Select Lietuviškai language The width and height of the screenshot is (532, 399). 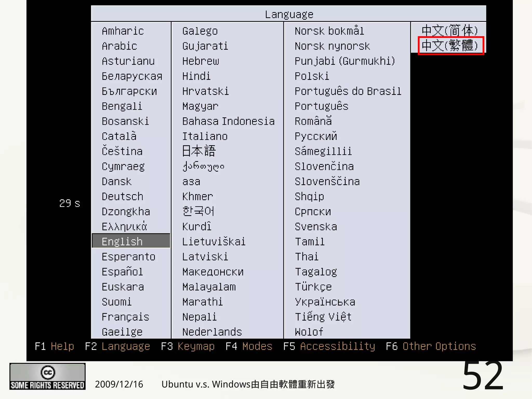point(214,242)
